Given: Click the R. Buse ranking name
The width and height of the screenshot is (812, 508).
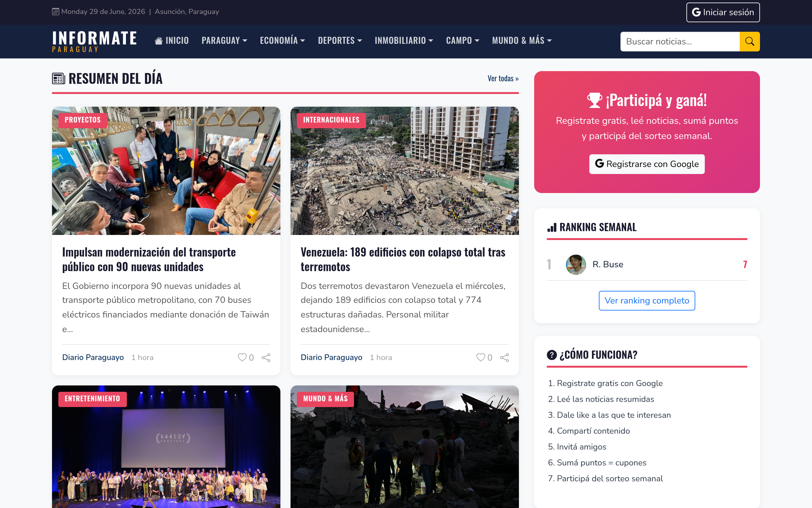Looking at the screenshot, I should tap(608, 264).
